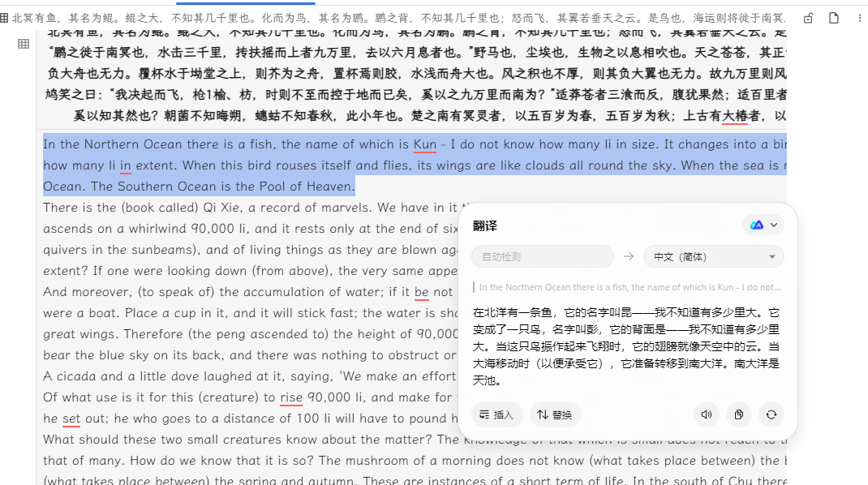Click the underlined word 'set' in 'he set out'

coord(71,418)
